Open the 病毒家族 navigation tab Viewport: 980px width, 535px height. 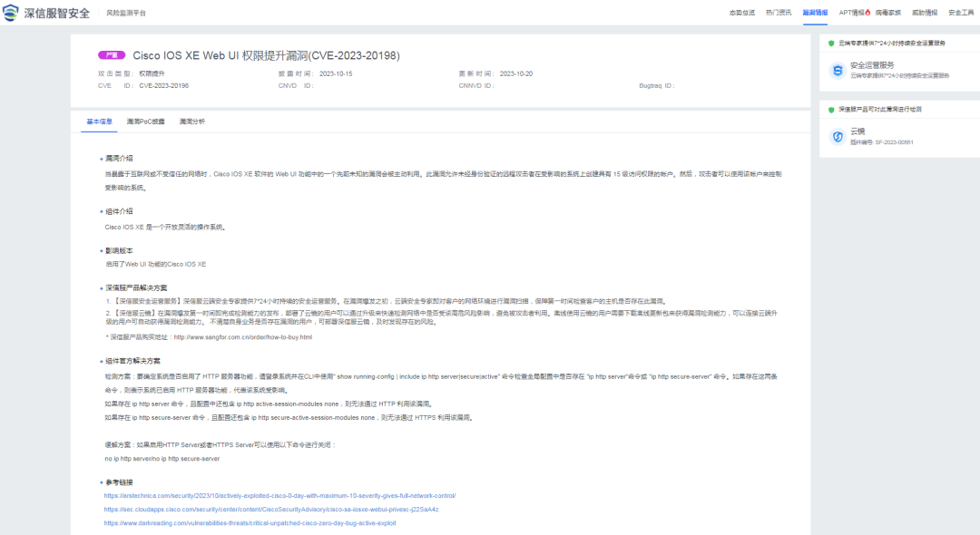[888, 13]
